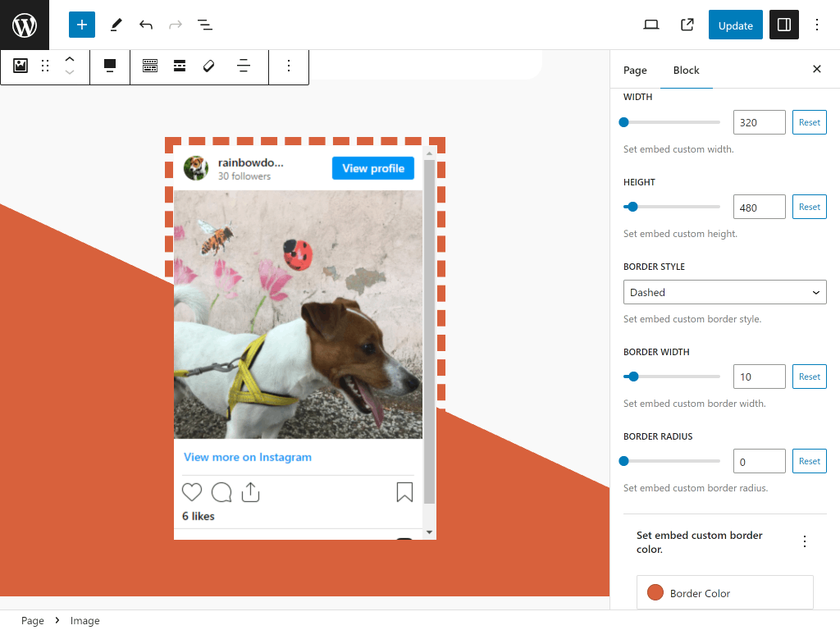Click the dog photo in embed
The height and width of the screenshot is (630, 840).
pyautogui.click(x=299, y=314)
